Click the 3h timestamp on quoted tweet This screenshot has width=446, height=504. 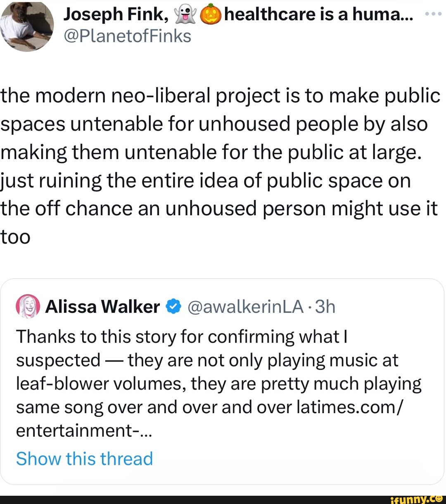click(325, 307)
